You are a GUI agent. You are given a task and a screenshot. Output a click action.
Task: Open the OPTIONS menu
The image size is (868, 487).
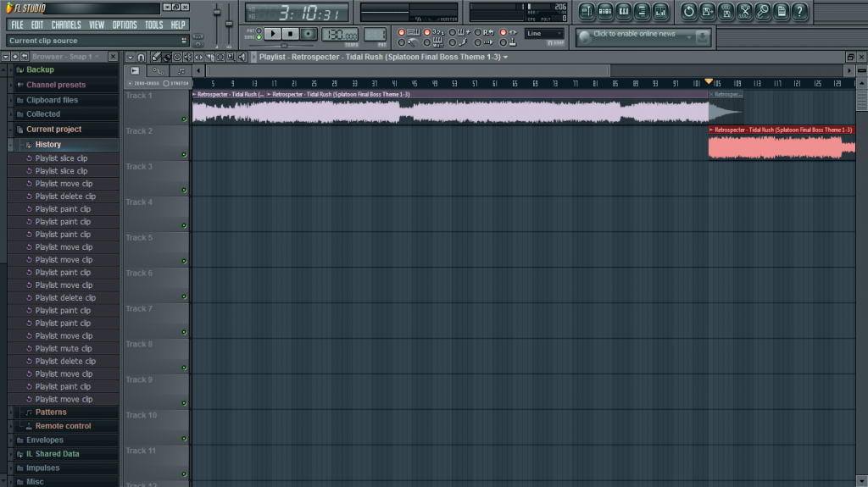(125, 25)
